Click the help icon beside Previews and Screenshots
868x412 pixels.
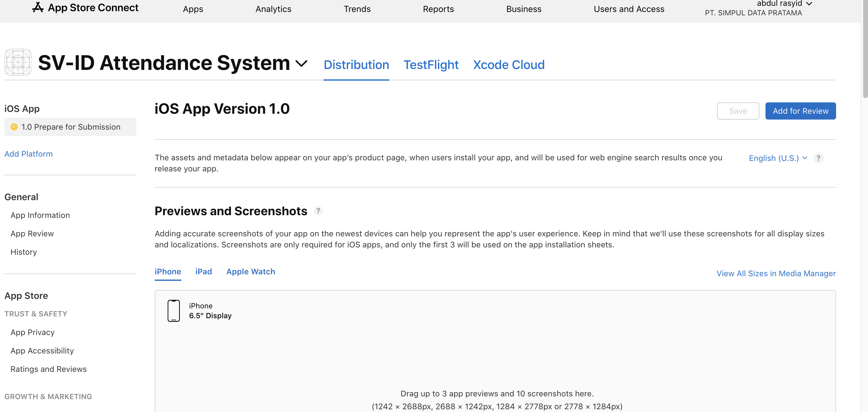click(318, 211)
